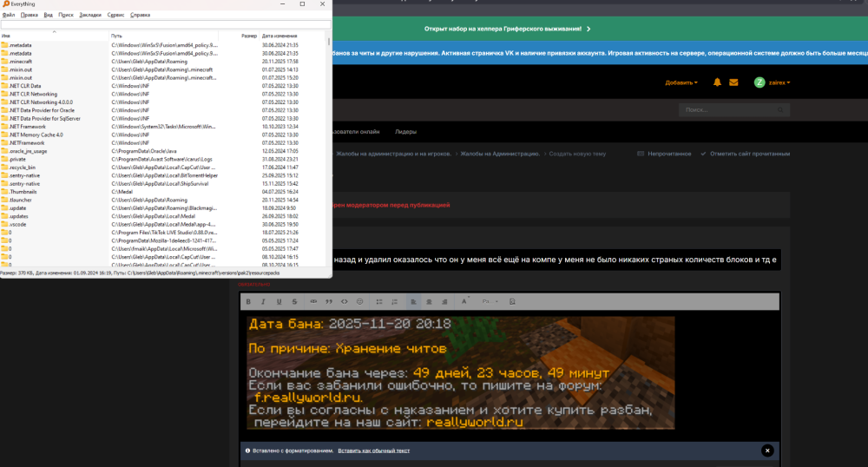The height and width of the screenshot is (467, 868).
Task: Open the Лидеры tab on forum
Action: (405, 132)
